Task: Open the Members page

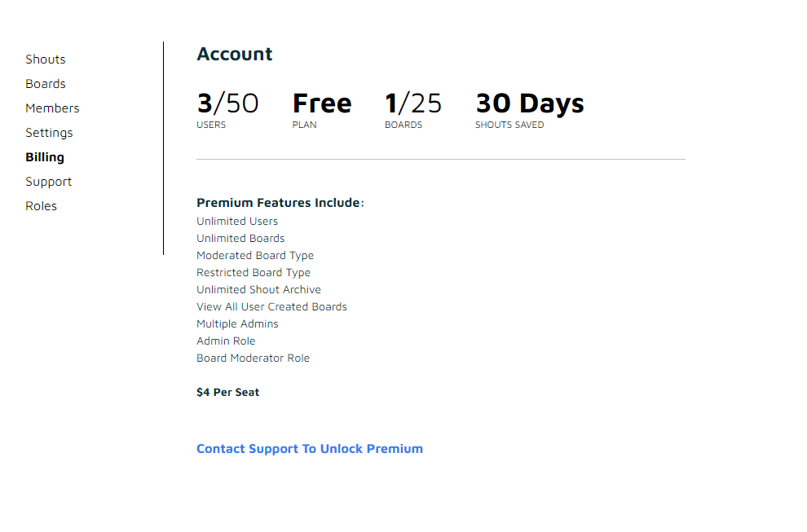Action: (x=52, y=108)
